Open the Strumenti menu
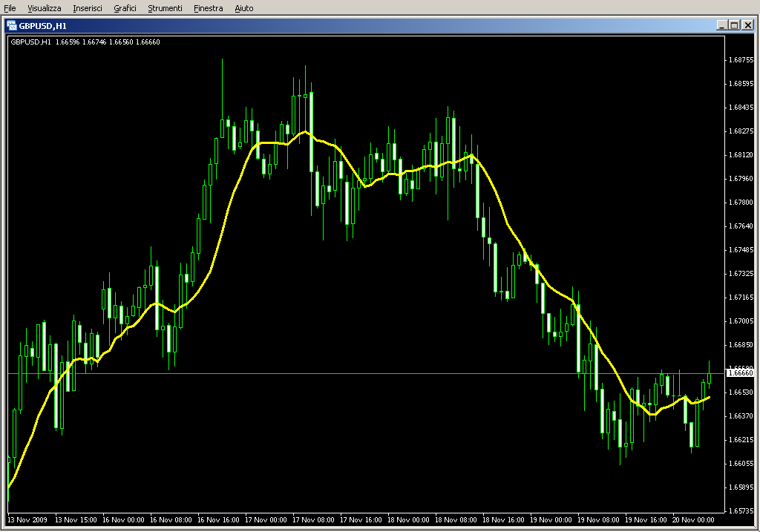 [165, 8]
